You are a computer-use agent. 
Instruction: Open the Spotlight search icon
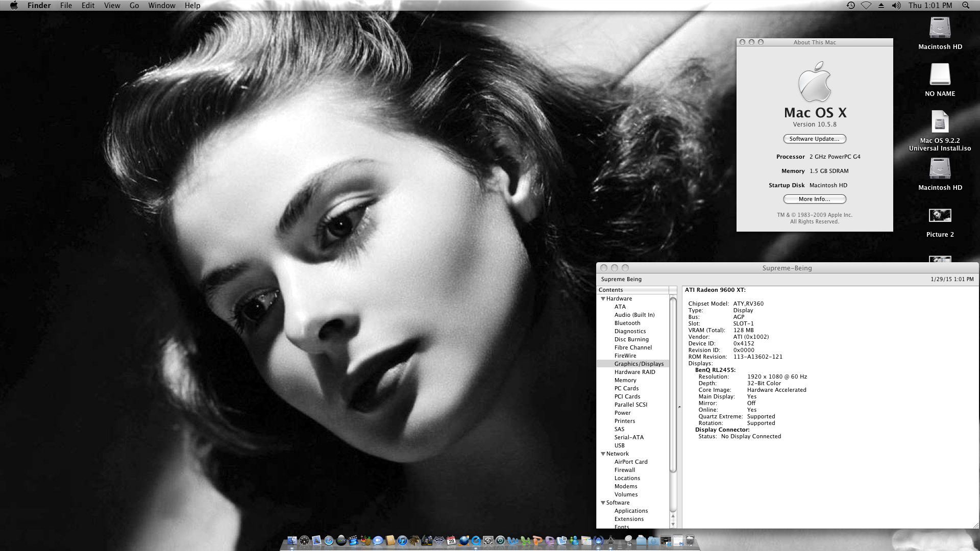(x=965, y=5)
